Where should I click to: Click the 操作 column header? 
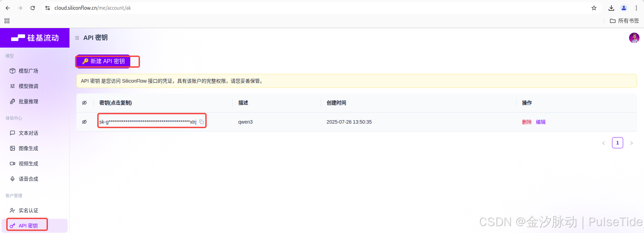click(x=527, y=103)
